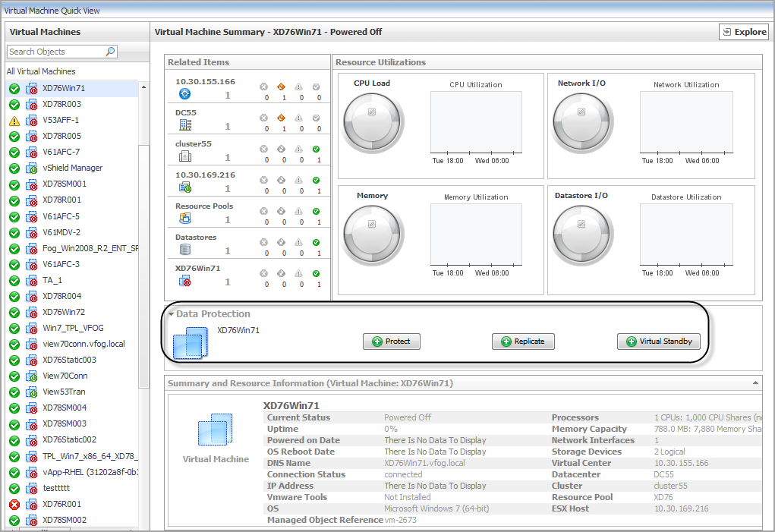
Task: Click the Protect button
Action: point(391,342)
